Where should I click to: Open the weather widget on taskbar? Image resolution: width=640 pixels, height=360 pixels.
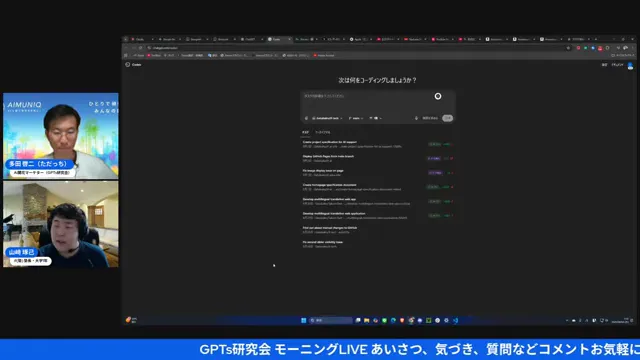click(131, 320)
